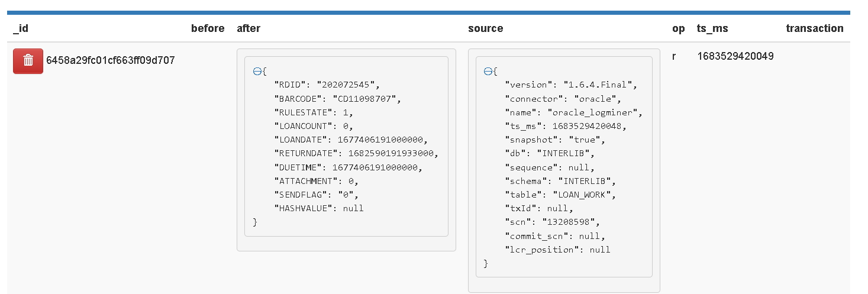The height and width of the screenshot is (294, 868).
Task: Click the name value "oracle_logminer"
Action: [595, 112]
